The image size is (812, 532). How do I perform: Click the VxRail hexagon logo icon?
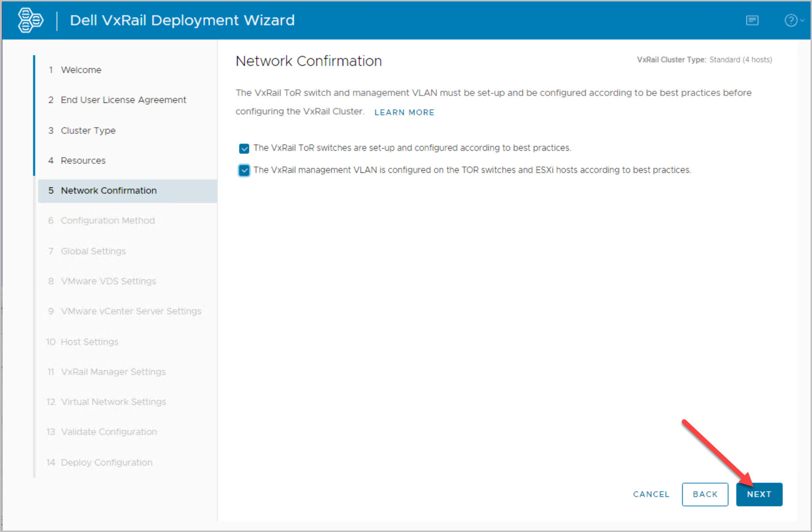(30, 20)
